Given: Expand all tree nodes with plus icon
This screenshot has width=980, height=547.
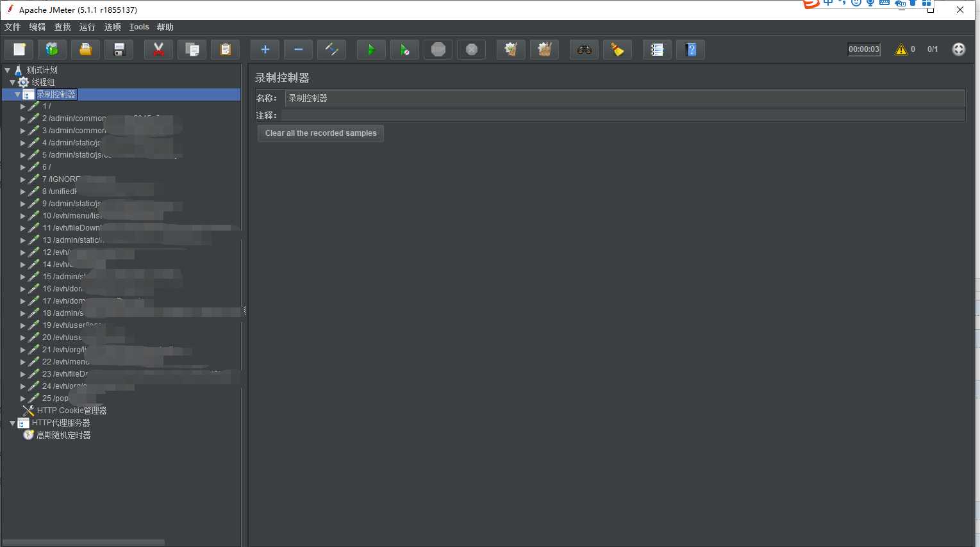Looking at the screenshot, I should click(265, 49).
